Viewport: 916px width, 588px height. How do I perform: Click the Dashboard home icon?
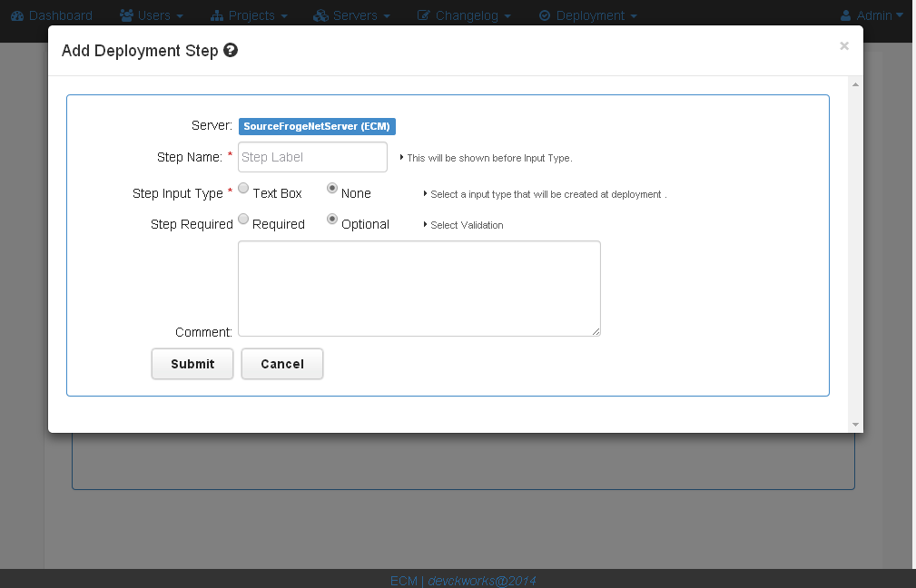pos(19,15)
